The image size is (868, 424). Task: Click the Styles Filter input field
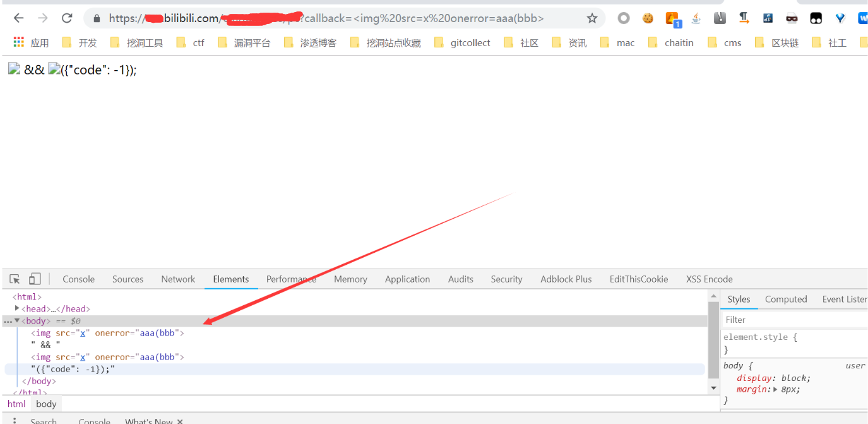pos(795,320)
